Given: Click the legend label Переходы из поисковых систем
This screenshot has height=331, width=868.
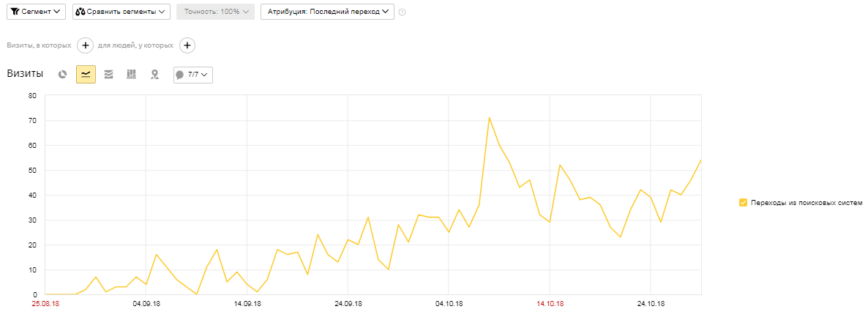Looking at the screenshot, I should pyautogui.click(x=807, y=203).
